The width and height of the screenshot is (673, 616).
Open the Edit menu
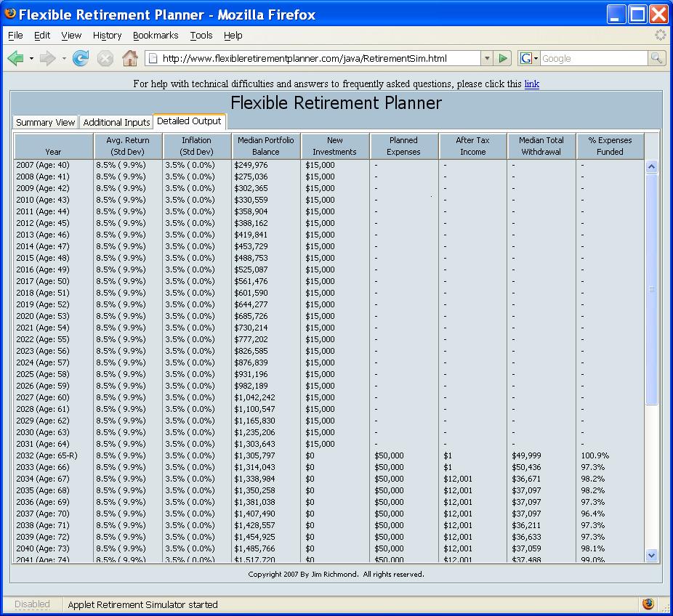coord(42,35)
